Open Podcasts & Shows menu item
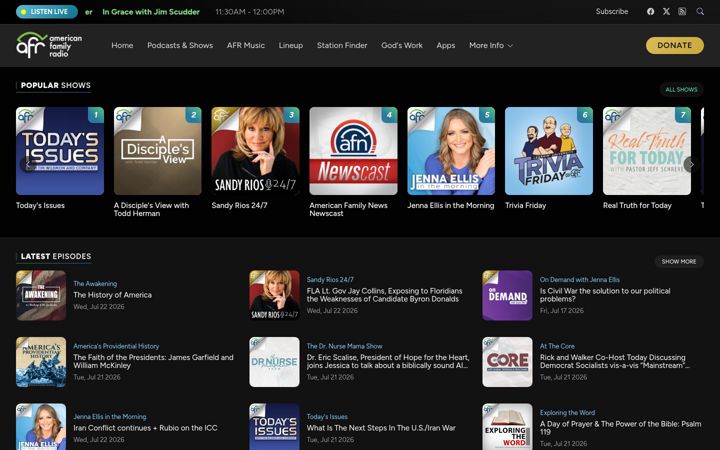 pyautogui.click(x=180, y=45)
